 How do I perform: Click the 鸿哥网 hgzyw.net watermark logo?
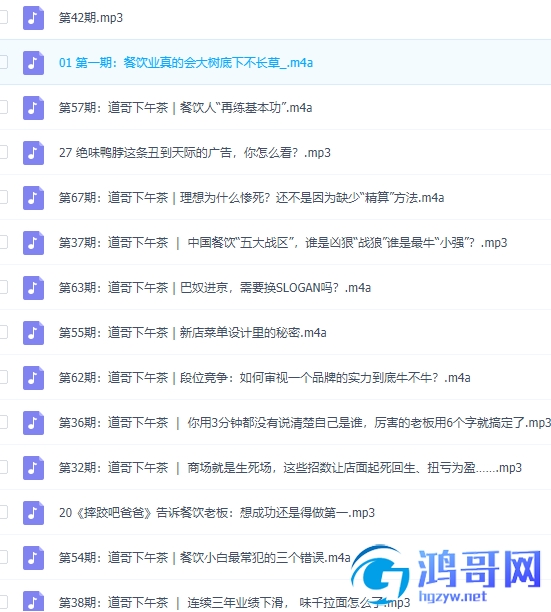tap(447, 574)
